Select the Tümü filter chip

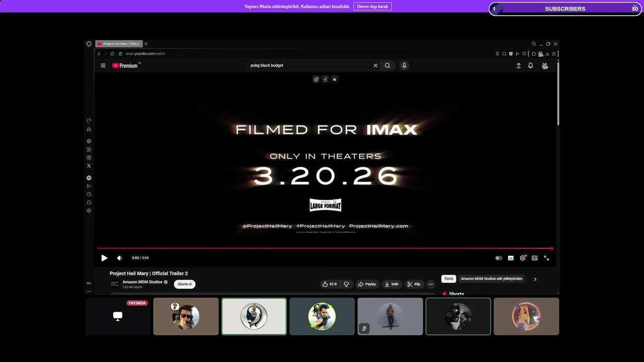448,279
